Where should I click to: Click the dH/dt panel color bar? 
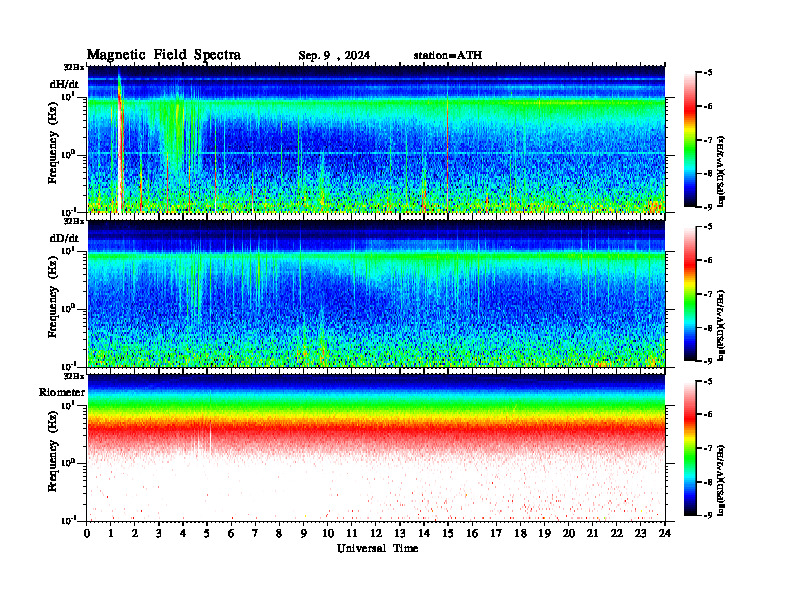[690, 139]
